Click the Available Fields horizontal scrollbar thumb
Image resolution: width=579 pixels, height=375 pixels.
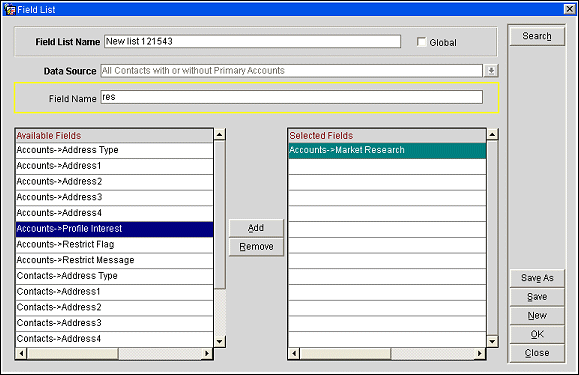(73, 354)
